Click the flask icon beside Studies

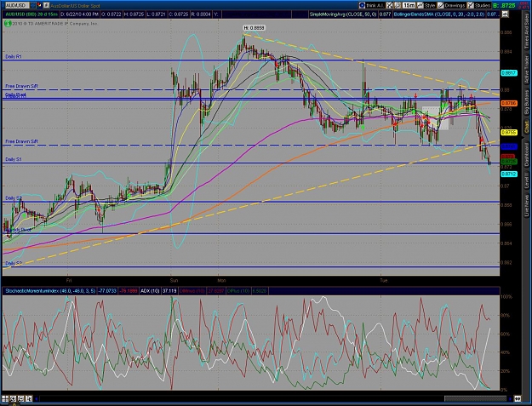point(471,5)
